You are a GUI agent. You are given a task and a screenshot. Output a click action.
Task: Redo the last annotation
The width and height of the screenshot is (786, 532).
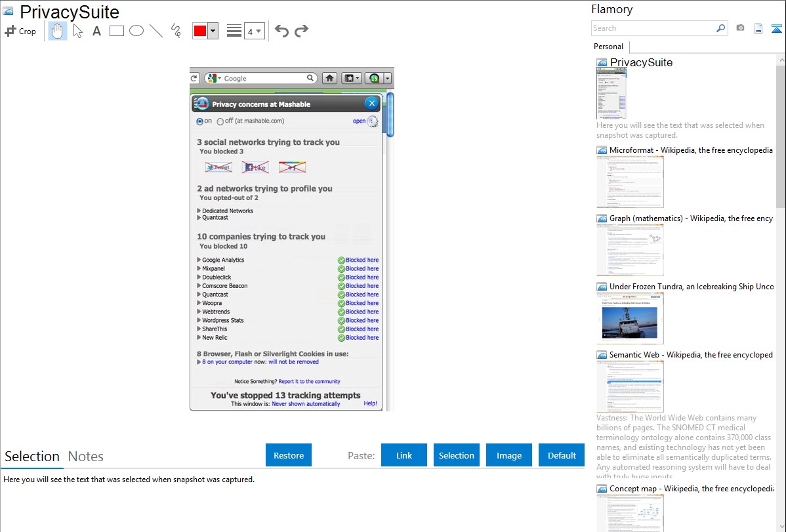coord(301,31)
